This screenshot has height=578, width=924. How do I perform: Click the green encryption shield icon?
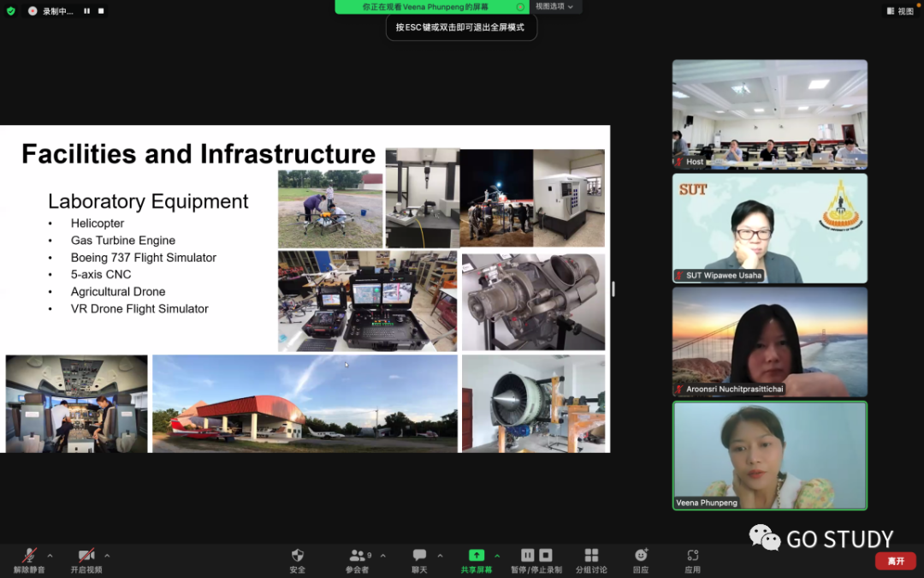pyautogui.click(x=11, y=11)
